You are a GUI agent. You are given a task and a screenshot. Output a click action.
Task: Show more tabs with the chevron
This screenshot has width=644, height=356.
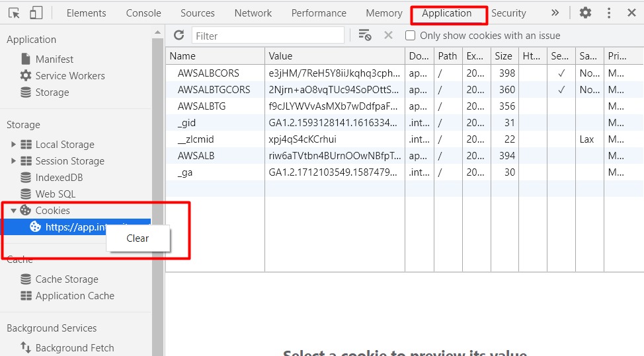tap(555, 13)
